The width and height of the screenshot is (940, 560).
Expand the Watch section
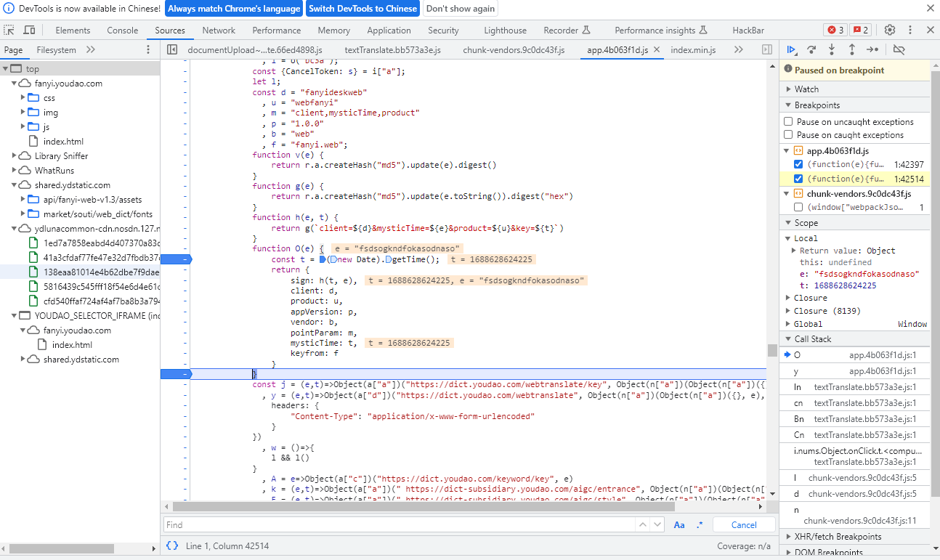[x=806, y=89]
